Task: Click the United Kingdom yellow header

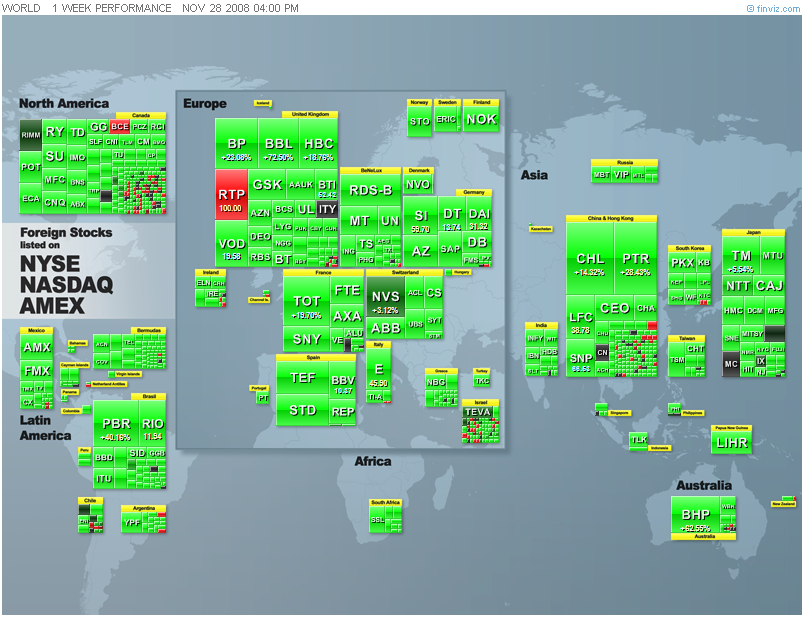Action: (308, 114)
